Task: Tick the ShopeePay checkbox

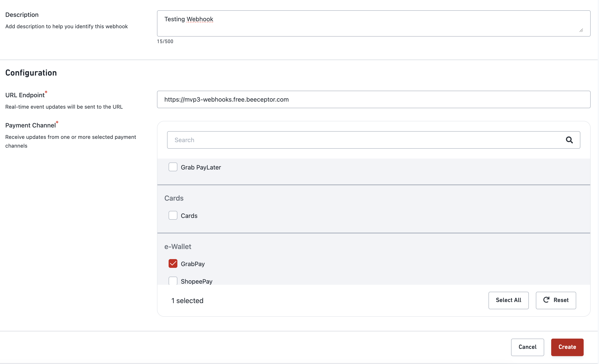Action: tap(173, 281)
